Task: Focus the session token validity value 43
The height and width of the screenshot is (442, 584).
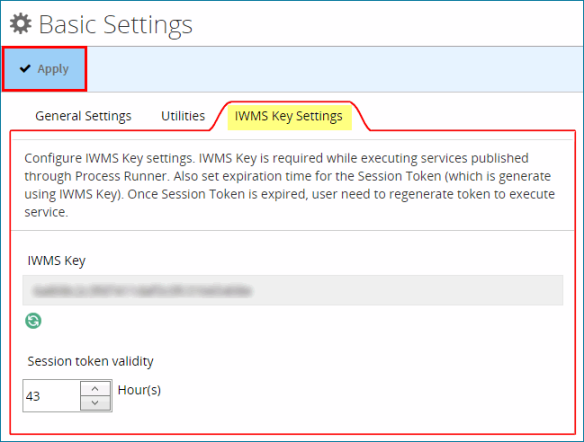Action: [51, 396]
